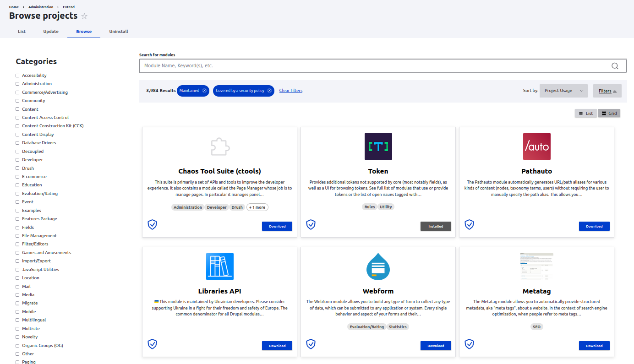Check the Commerce/Advertising category
This screenshot has width=634, height=364.
pyautogui.click(x=17, y=92)
